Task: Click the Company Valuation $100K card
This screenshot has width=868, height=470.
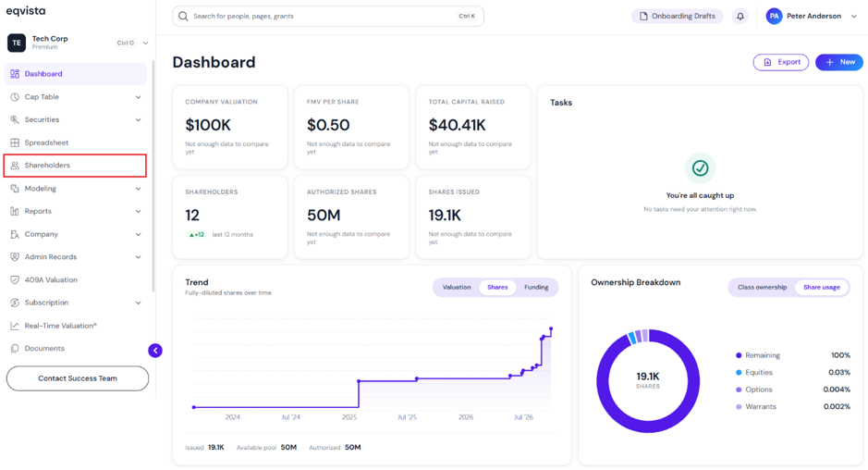Action: tap(230, 127)
